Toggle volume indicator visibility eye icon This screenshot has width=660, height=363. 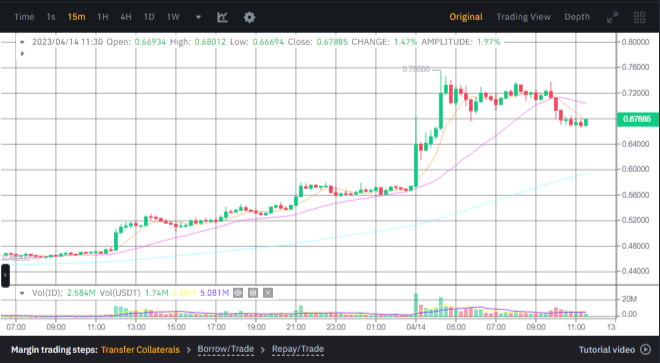tap(238, 293)
